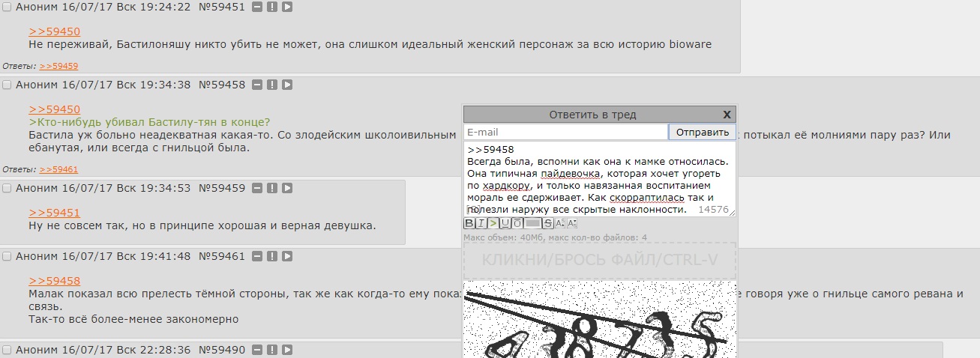Apply superscript formatting button

tap(560, 223)
